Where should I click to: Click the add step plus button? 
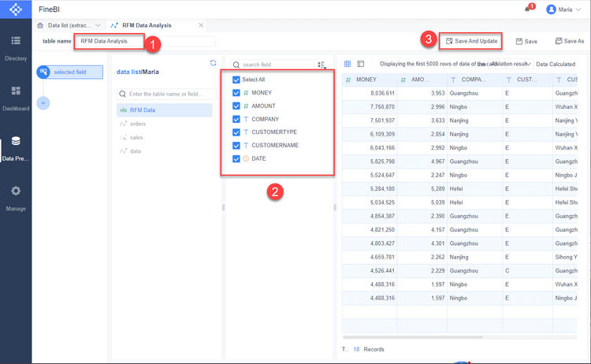pos(43,102)
